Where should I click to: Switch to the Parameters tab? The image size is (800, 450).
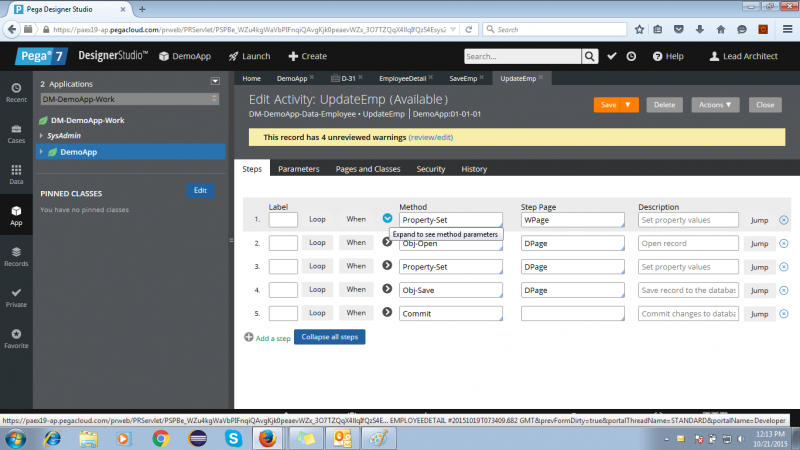[x=298, y=169]
